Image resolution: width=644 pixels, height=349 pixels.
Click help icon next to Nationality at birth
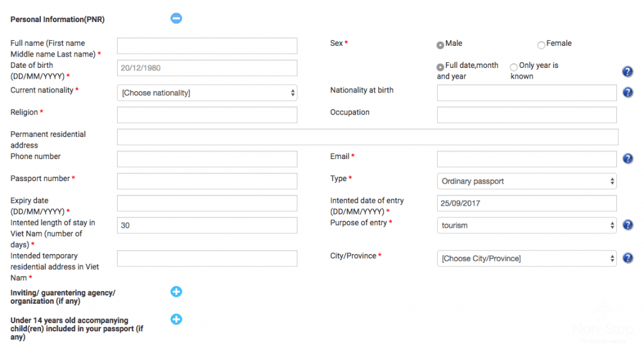click(x=627, y=93)
